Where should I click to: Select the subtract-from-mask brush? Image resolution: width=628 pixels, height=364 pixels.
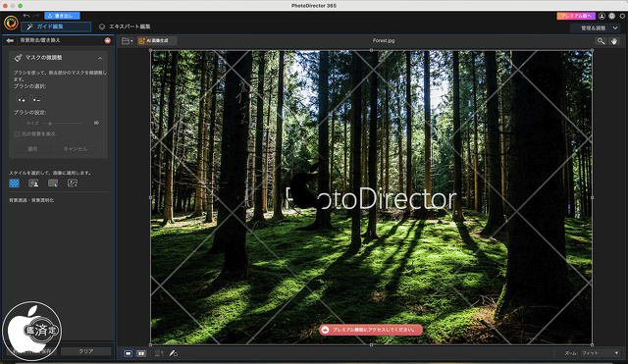[36, 98]
